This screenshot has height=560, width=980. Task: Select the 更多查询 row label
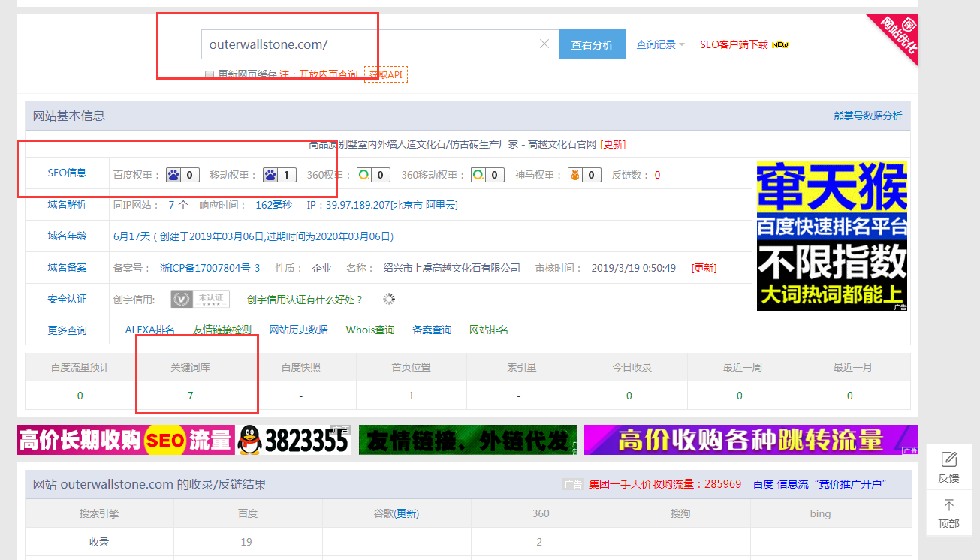[x=67, y=330]
